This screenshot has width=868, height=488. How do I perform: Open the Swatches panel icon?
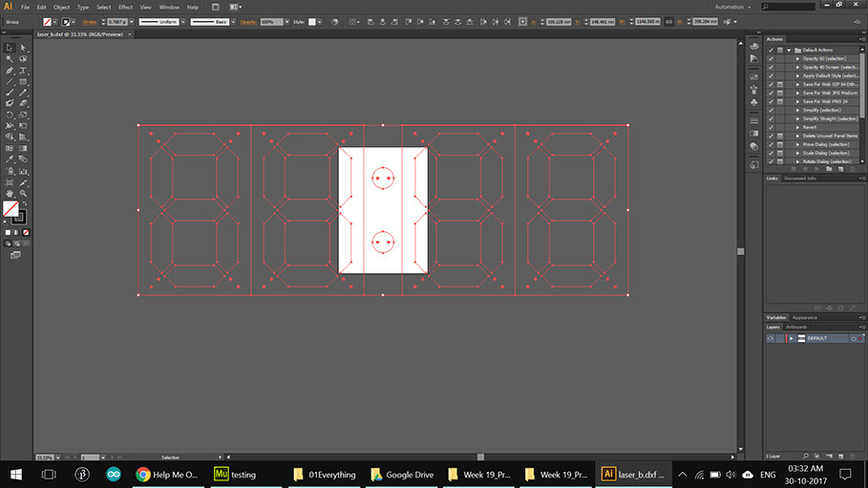[754, 77]
